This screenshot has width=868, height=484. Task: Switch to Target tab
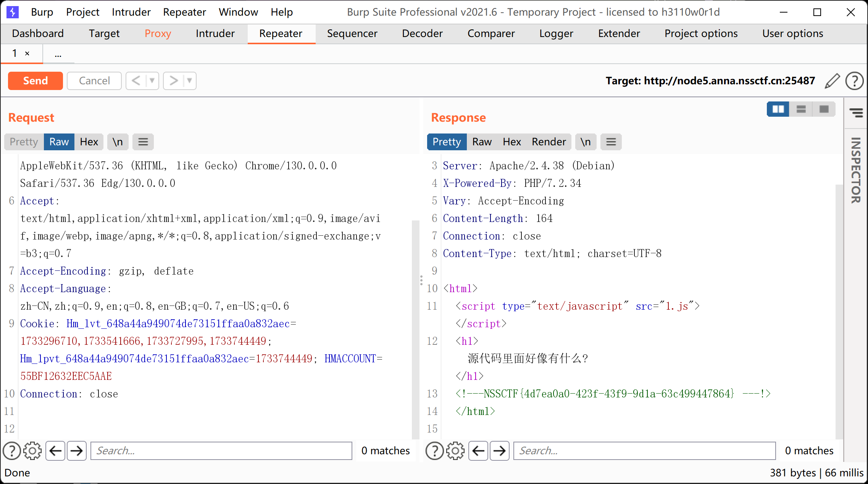click(x=104, y=34)
